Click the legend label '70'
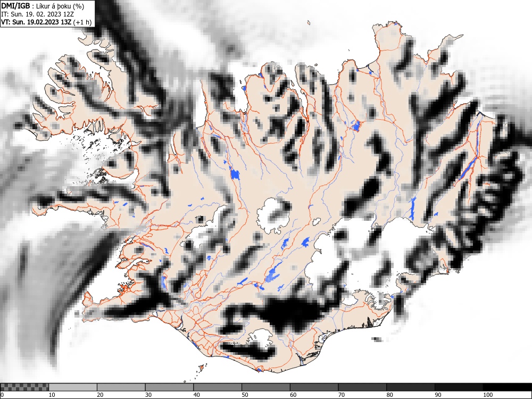The width and height of the screenshot is (532, 399). pos(342,395)
